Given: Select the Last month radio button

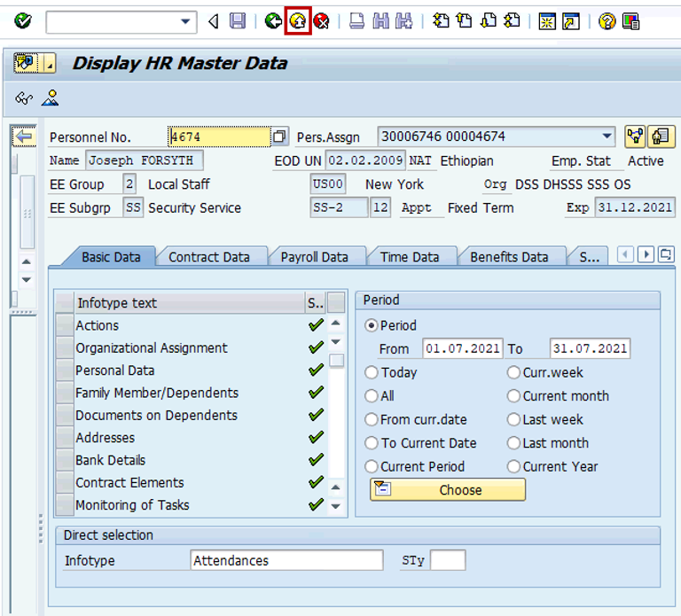Looking at the screenshot, I should pyautogui.click(x=514, y=443).
